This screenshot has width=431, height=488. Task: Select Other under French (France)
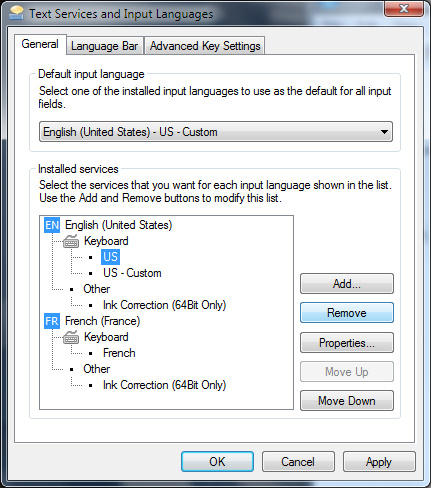pyautogui.click(x=97, y=369)
